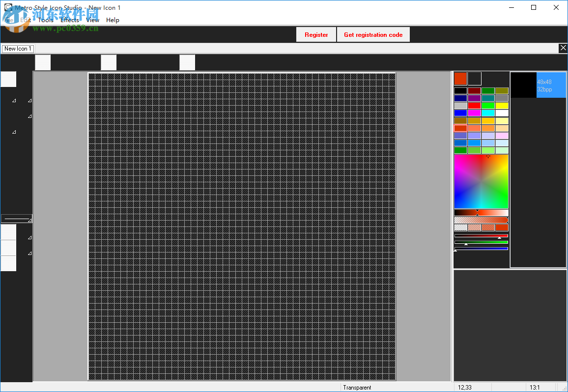
Task: Pick the black palette swatch
Action: pos(460,91)
